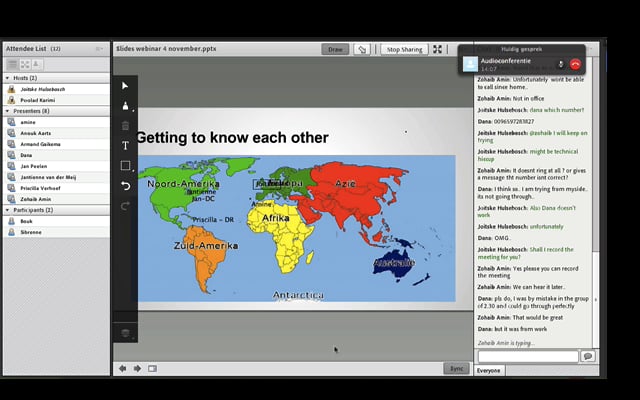Select presenter amine
This screenshot has width=640, height=400.
click(56, 122)
